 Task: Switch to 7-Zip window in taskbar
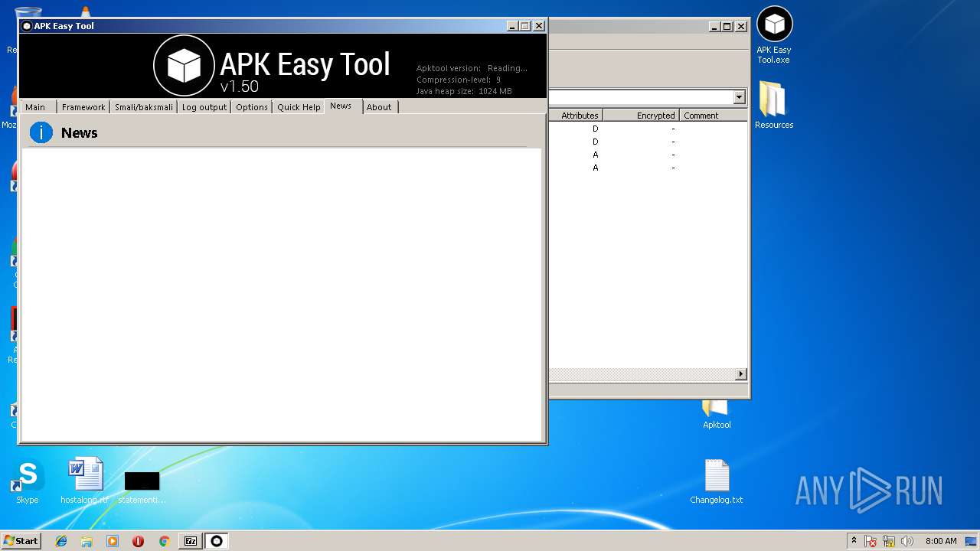click(x=191, y=541)
